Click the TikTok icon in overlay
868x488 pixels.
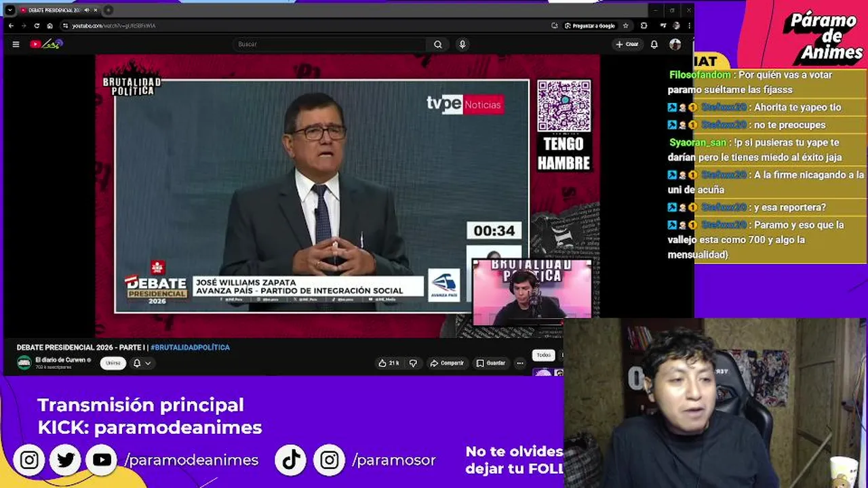pos(292,460)
